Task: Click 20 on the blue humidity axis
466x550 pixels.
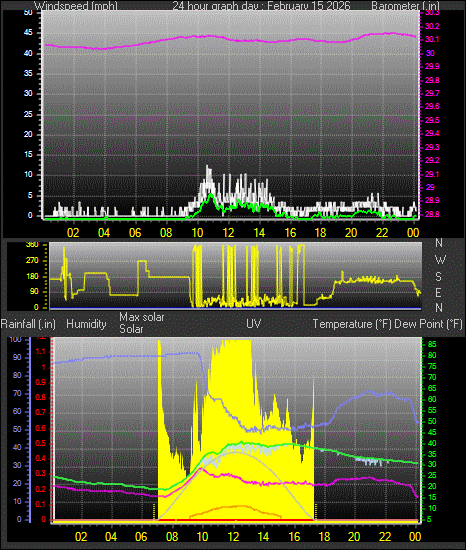Action: pos(17,483)
